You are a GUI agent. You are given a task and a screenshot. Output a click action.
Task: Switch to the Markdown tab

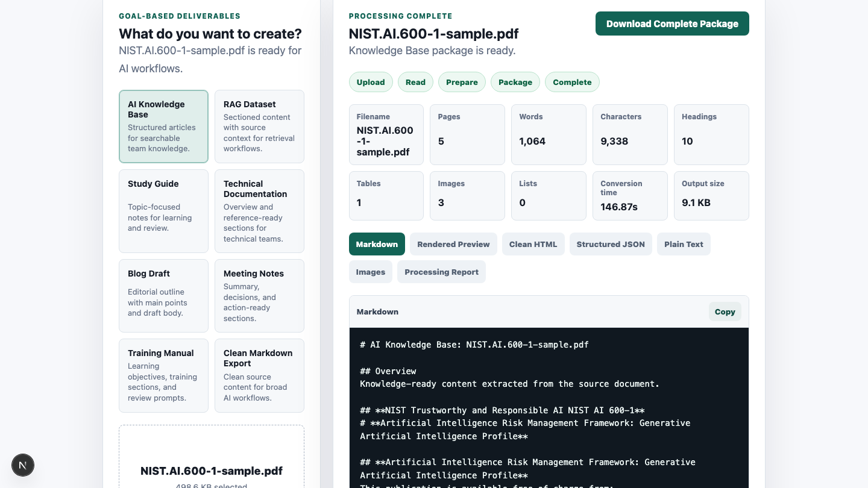tap(377, 244)
